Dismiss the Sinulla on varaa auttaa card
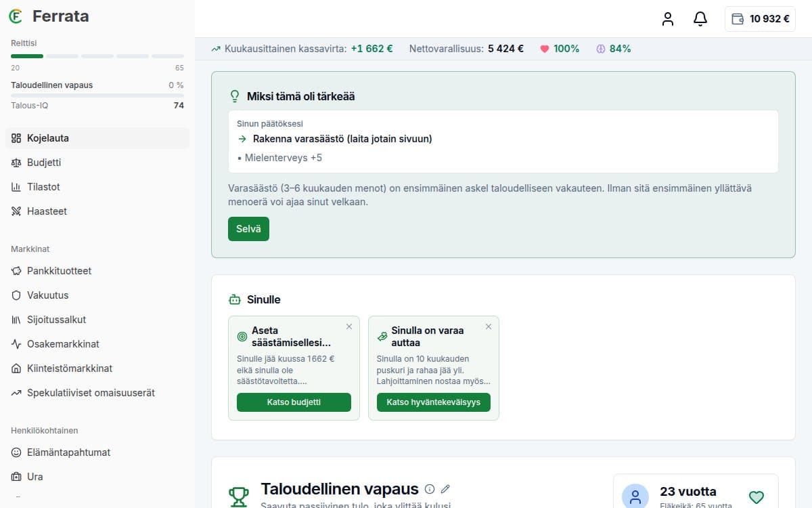 [489, 326]
